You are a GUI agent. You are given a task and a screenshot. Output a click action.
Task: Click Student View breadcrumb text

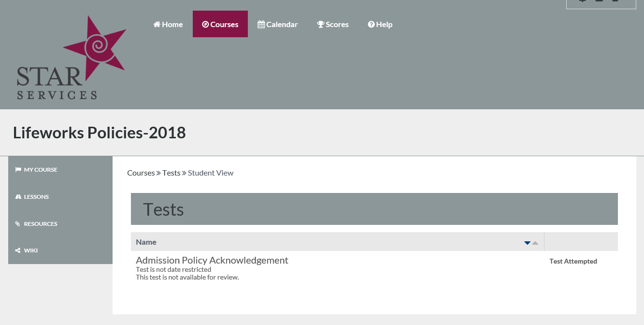(x=210, y=173)
